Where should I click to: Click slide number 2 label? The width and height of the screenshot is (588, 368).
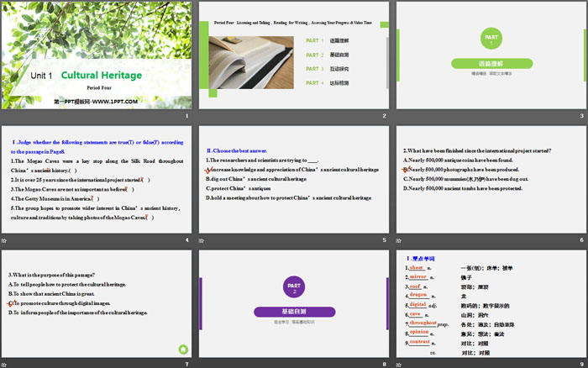[x=385, y=116]
